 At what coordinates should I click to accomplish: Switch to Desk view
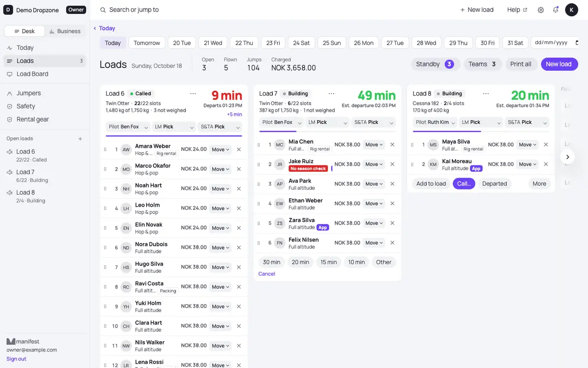(24, 31)
